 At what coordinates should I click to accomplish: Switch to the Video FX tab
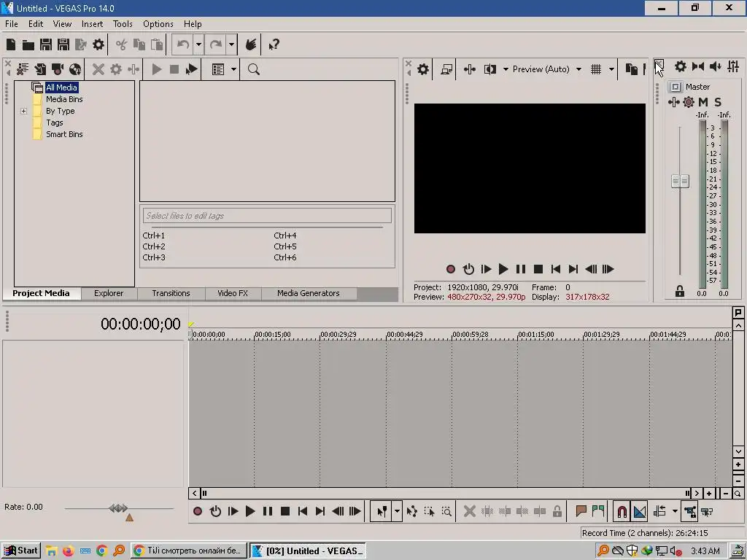[233, 293]
